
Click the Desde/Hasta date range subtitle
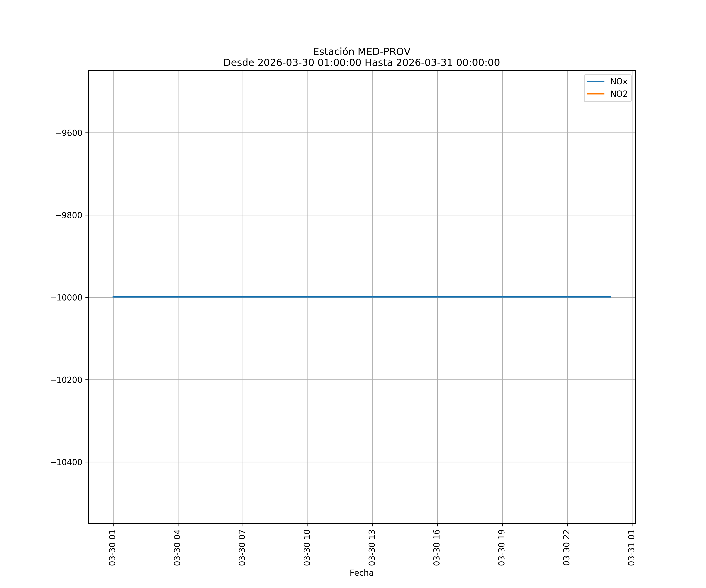361,63
